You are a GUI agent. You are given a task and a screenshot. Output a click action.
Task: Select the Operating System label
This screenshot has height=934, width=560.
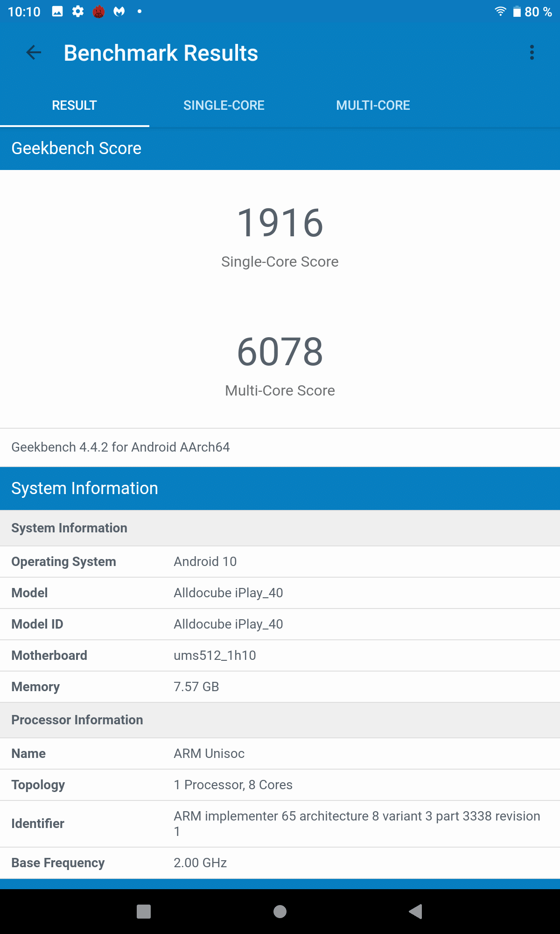click(63, 562)
